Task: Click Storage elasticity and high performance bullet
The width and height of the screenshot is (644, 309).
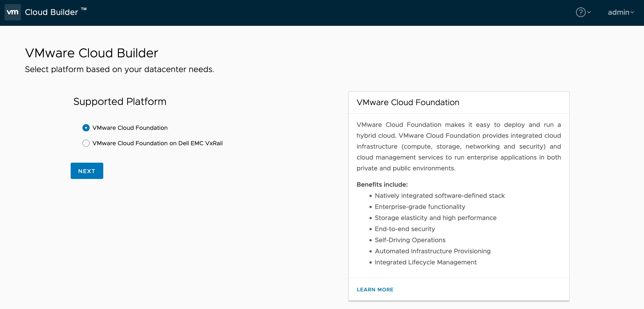Action: pos(435,218)
